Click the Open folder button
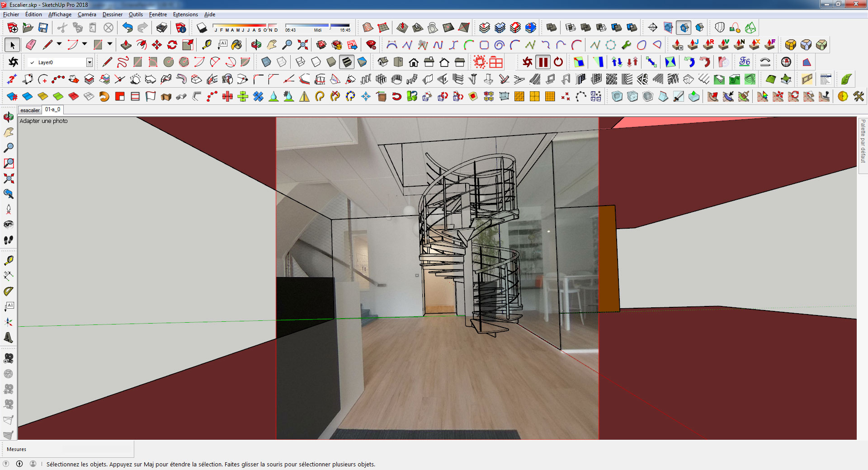 (x=28, y=28)
